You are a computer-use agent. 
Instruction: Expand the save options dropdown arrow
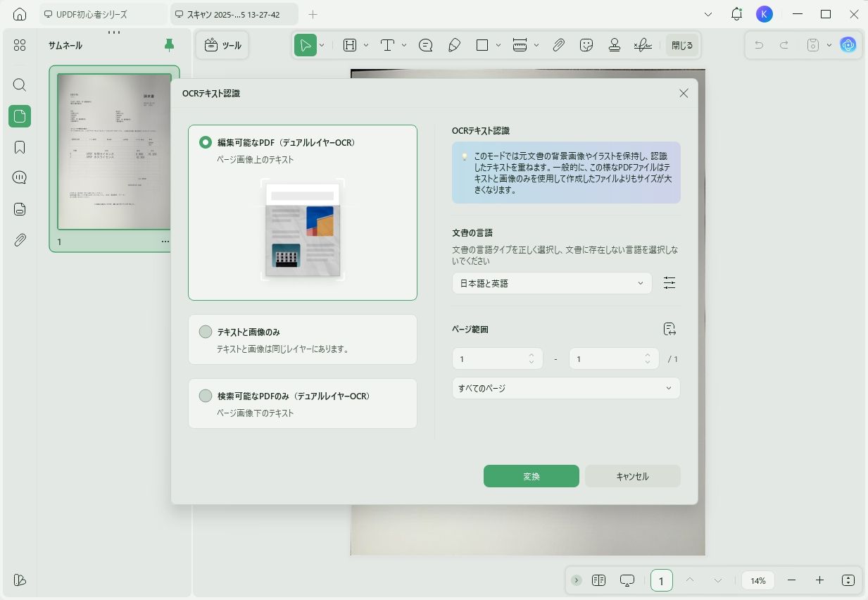tap(829, 45)
